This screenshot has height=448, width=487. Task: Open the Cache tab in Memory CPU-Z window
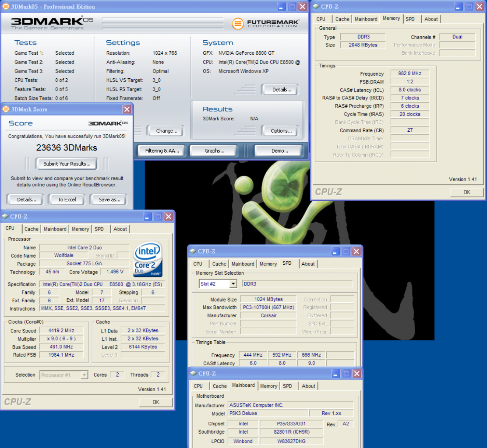coord(342,19)
